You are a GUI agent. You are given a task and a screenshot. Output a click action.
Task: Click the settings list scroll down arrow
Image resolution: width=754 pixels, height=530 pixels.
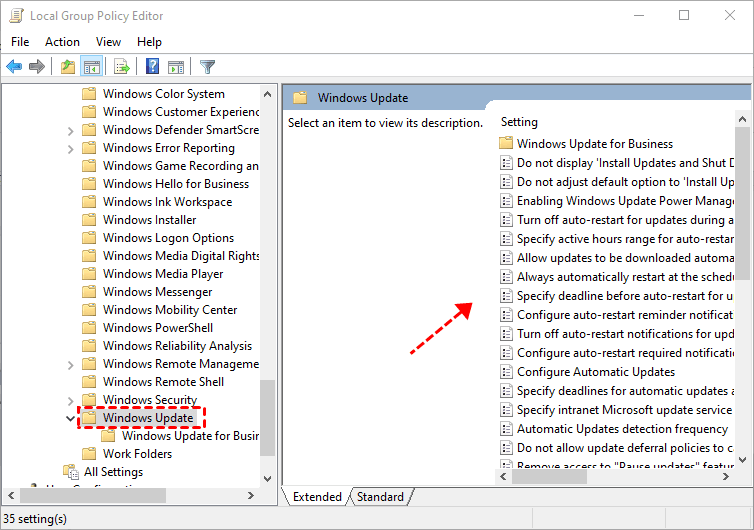pyautogui.click(x=742, y=460)
